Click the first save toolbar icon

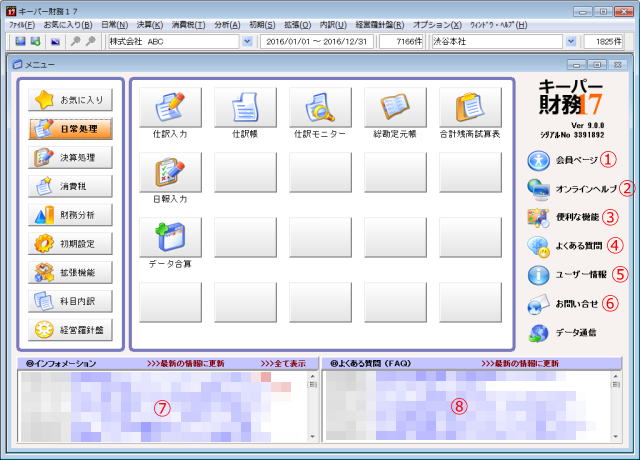(20, 41)
